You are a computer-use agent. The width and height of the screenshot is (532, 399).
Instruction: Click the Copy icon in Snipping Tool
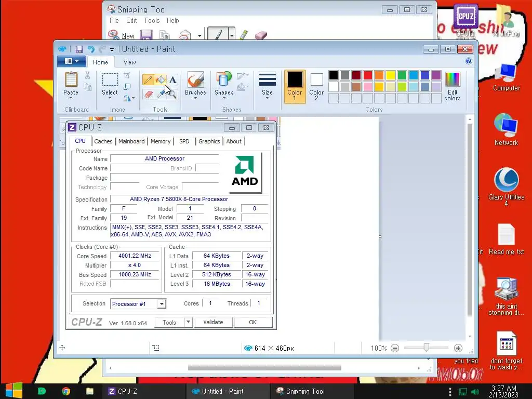165,35
